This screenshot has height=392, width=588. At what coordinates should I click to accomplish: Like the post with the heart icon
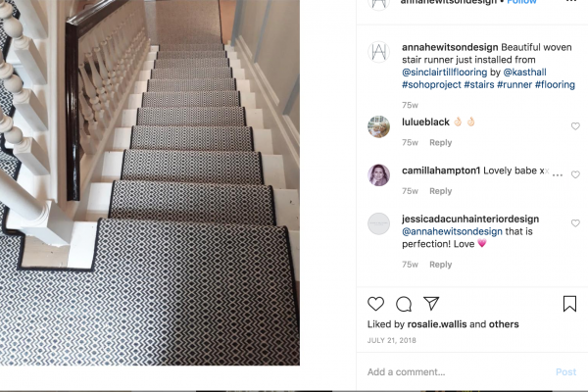pos(375,304)
